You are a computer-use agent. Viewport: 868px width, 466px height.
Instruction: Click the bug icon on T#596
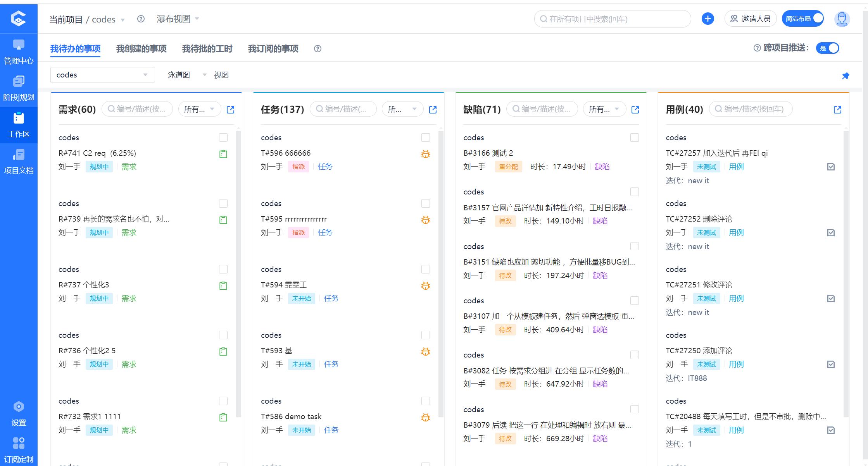(x=426, y=154)
